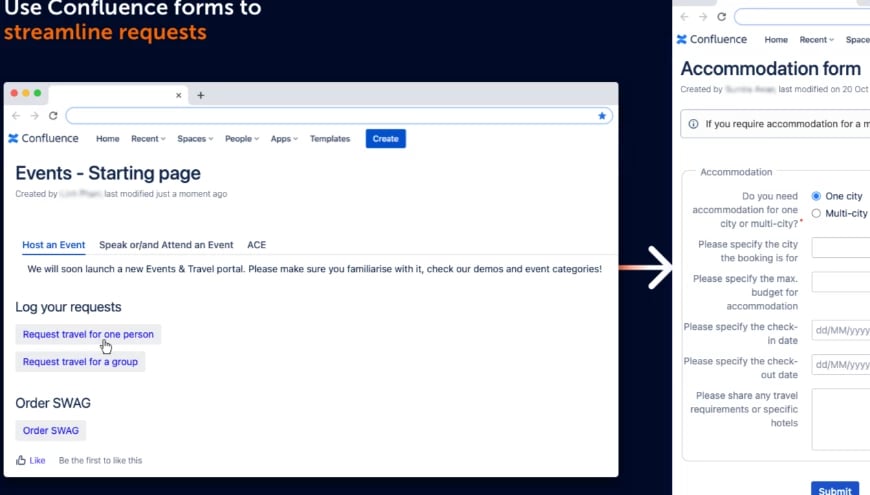Open a new browser tab with plus

pos(201,95)
